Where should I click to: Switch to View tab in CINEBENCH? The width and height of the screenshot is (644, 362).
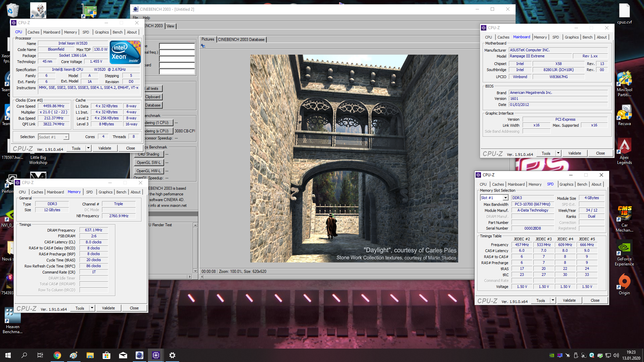(x=170, y=26)
